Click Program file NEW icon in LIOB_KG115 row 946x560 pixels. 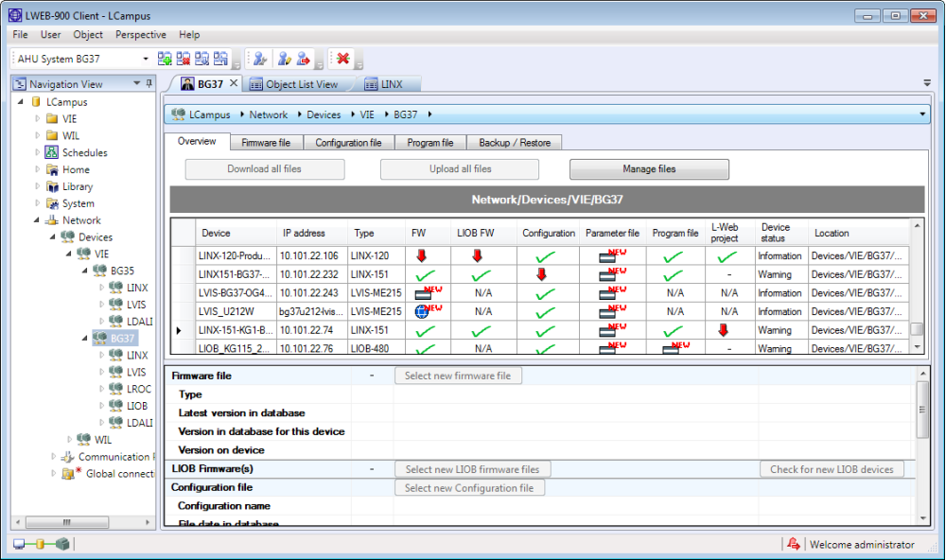pyautogui.click(x=675, y=347)
